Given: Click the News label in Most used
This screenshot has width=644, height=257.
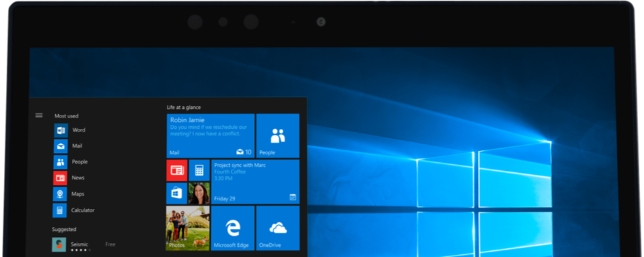Looking at the screenshot, I should coord(78,178).
